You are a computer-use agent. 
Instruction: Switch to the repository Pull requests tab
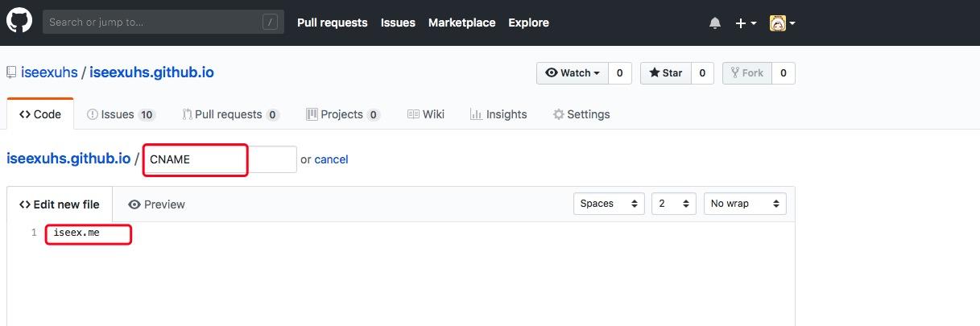tap(230, 114)
